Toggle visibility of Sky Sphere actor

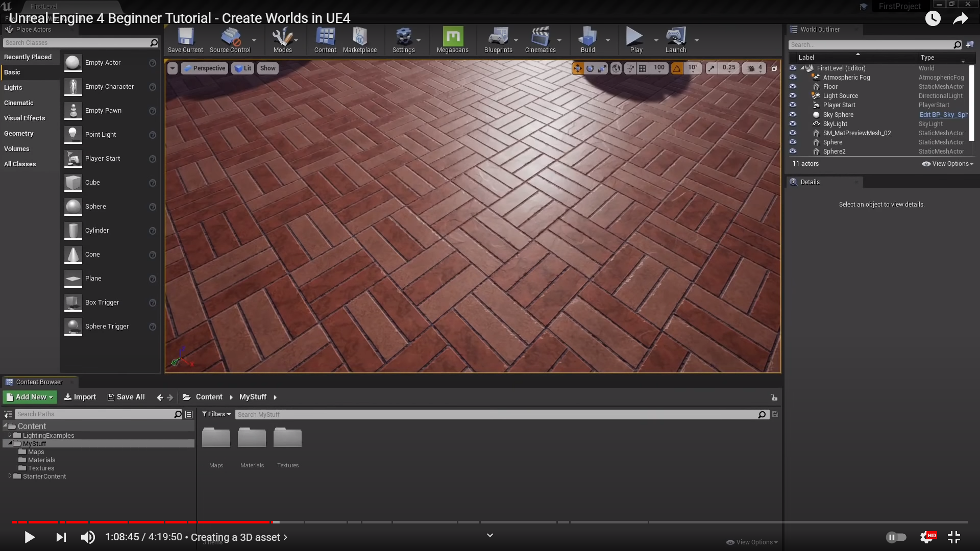tap(793, 115)
